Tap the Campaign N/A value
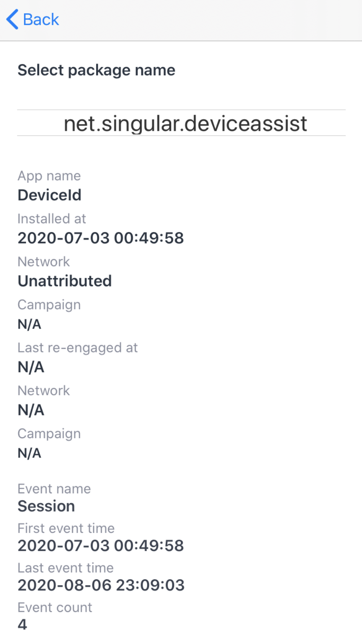This screenshot has height=644, width=362. pyautogui.click(x=29, y=324)
